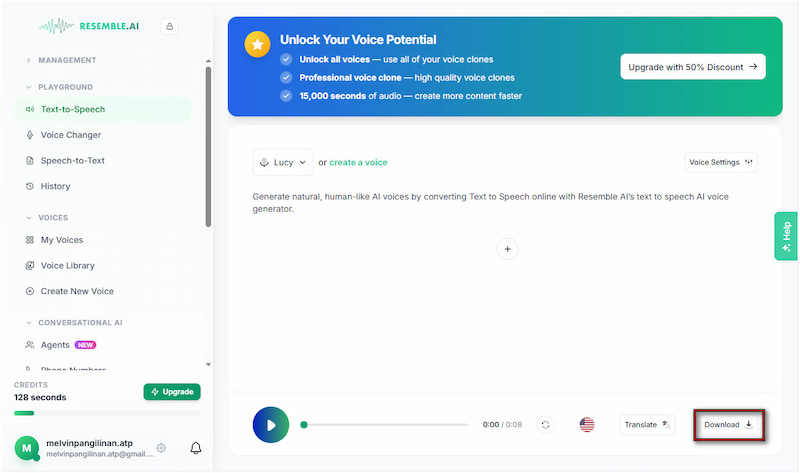
Task: Add a new text block with plus
Action: [507, 249]
